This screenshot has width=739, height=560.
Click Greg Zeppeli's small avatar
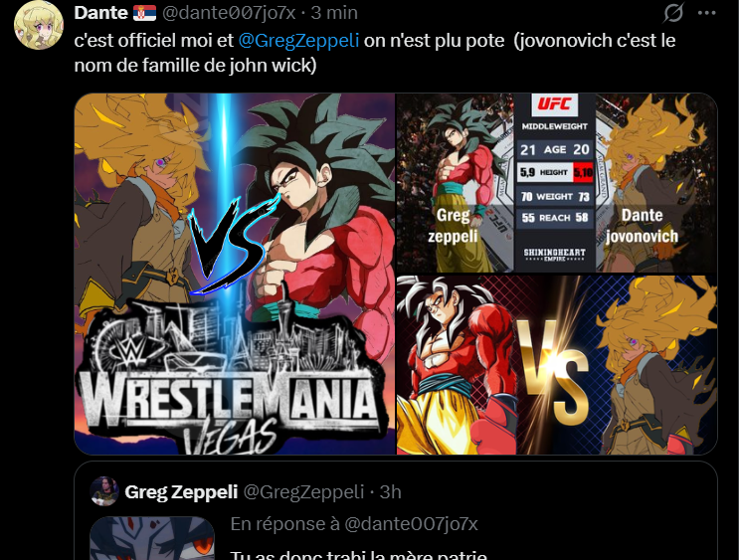104,491
